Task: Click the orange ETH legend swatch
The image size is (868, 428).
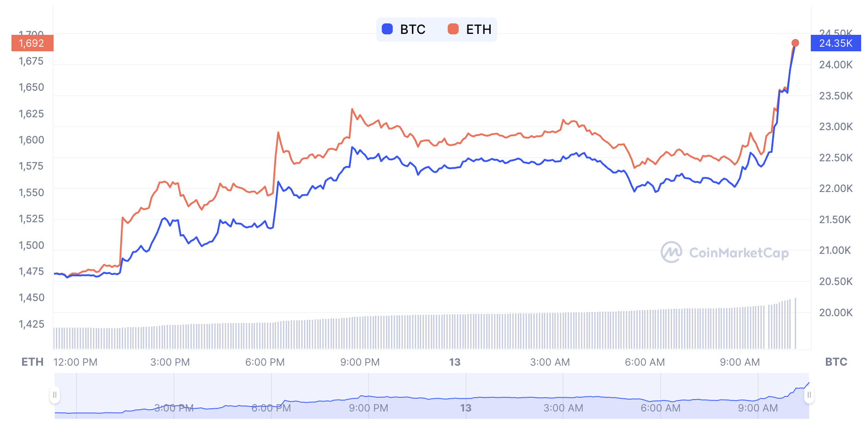Action: pos(453,29)
